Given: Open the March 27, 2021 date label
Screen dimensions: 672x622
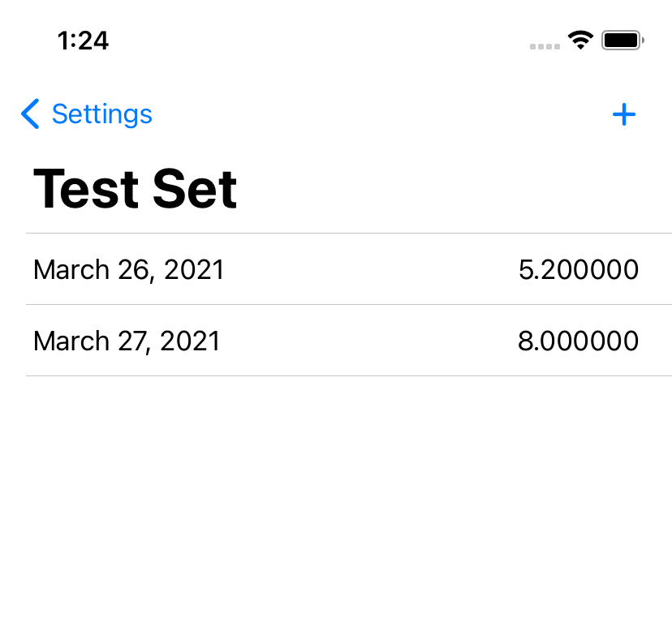Looking at the screenshot, I should click(127, 341).
